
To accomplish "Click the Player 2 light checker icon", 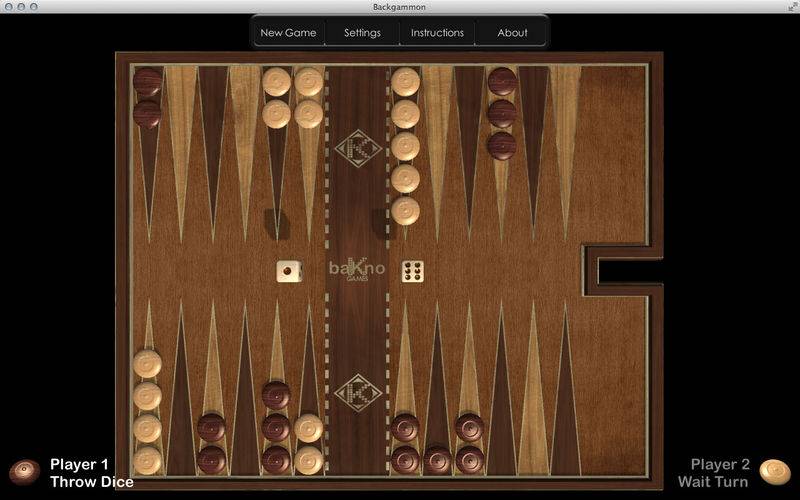I will (x=774, y=472).
